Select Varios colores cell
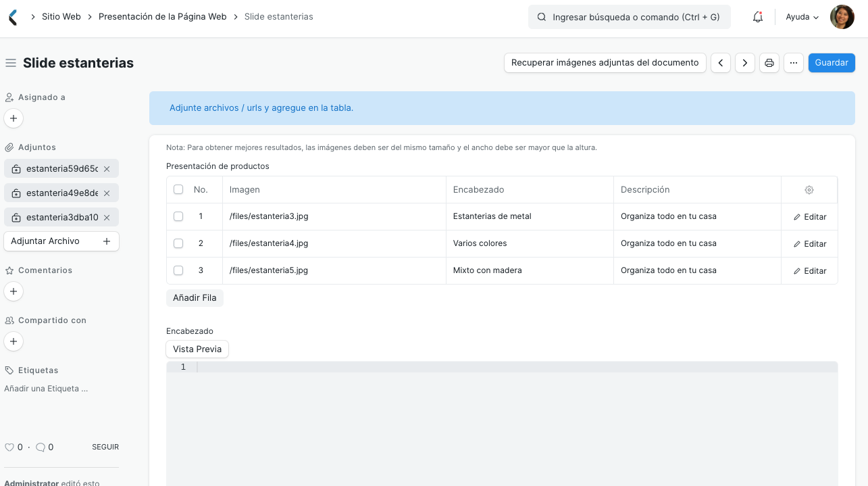This screenshot has height=486, width=868. (530, 243)
